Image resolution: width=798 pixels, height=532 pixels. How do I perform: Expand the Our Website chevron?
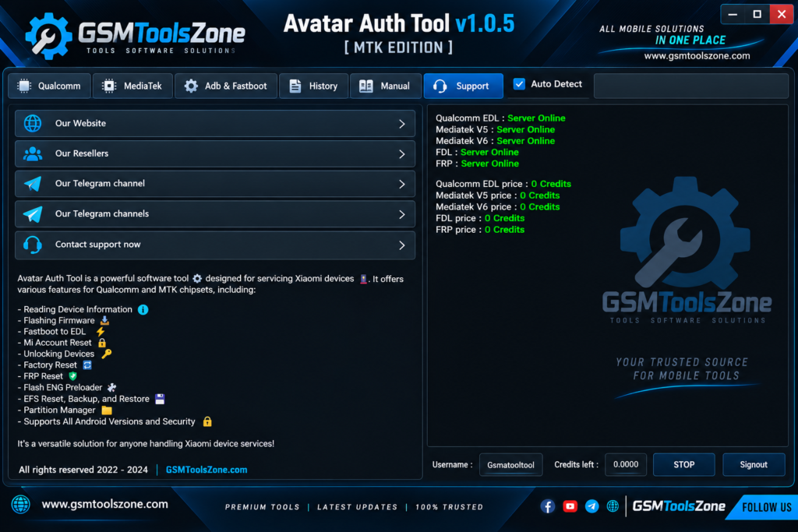tap(402, 124)
